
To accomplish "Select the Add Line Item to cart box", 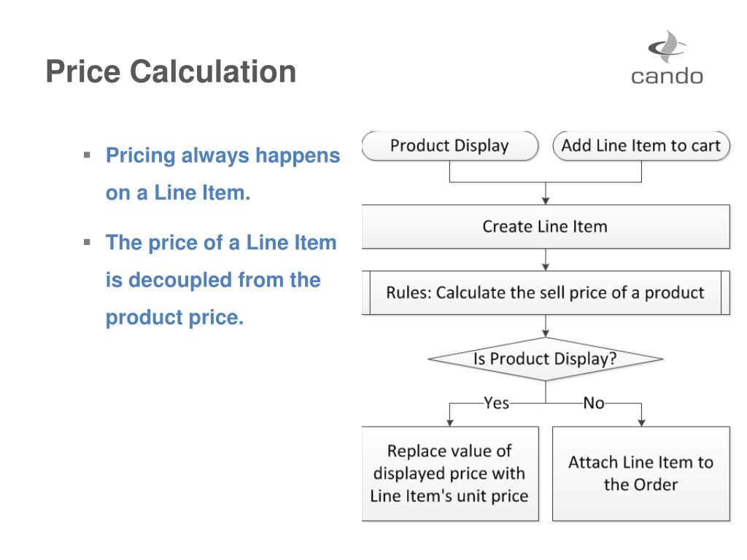I will coord(640,146).
